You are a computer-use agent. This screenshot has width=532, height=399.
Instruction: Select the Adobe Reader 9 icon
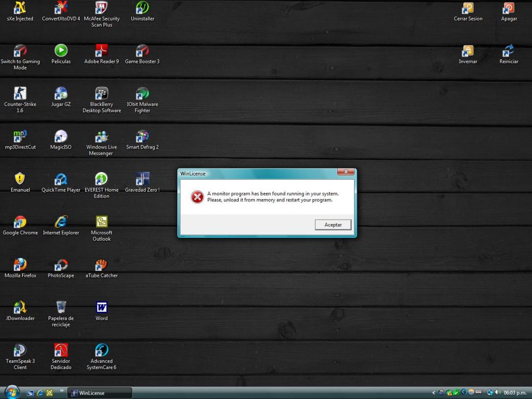(101, 54)
